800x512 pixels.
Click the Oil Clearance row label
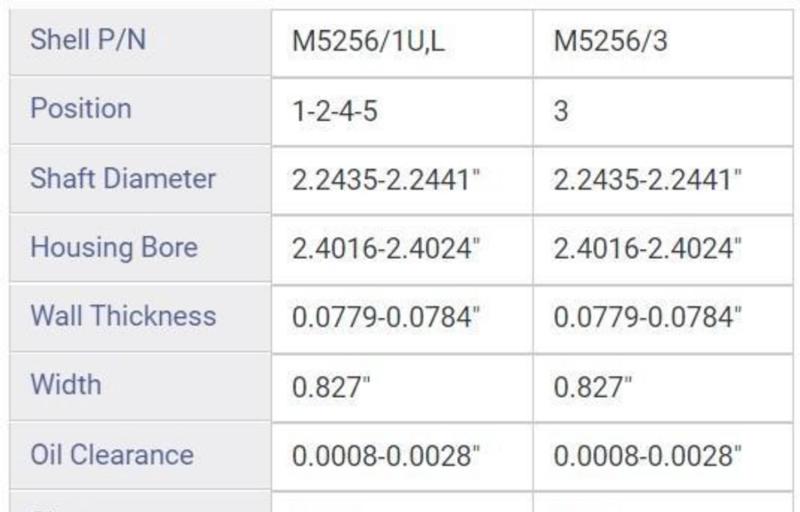112,454
